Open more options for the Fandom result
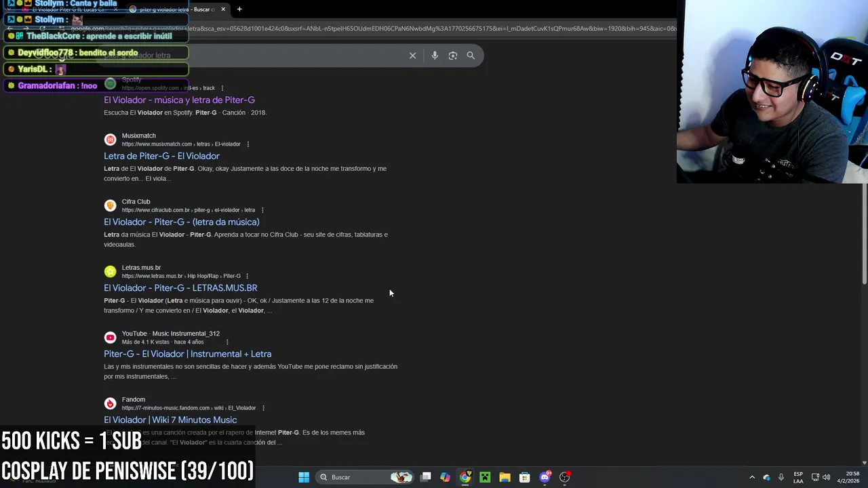The image size is (868, 488). coord(263,408)
